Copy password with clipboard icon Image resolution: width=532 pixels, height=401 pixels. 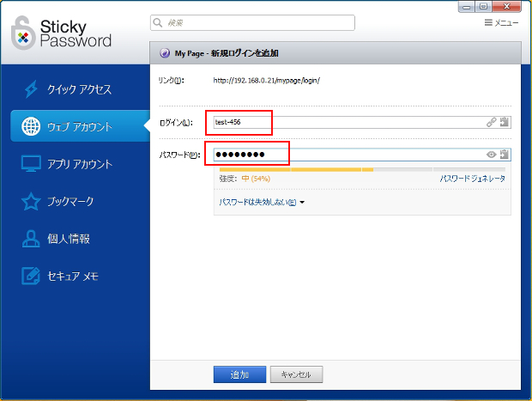[x=505, y=155]
